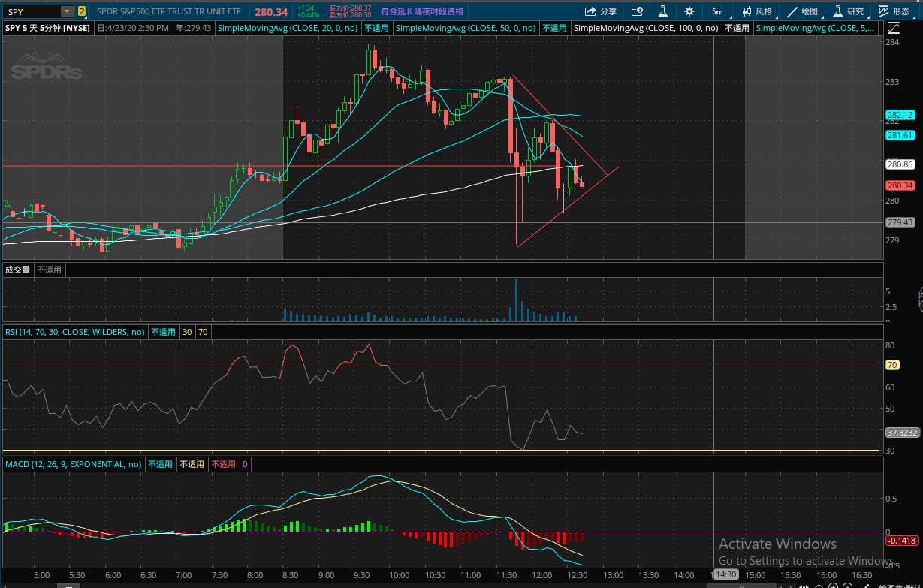Click the red 280.34 price axis label
Screen dimensions: 923x588
coord(900,185)
